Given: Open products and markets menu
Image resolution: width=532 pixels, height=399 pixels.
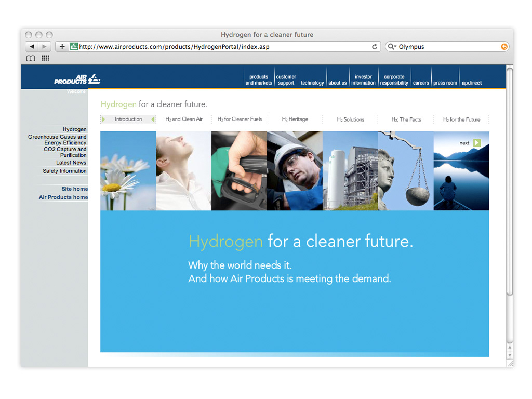Looking at the screenshot, I should point(259,79).
